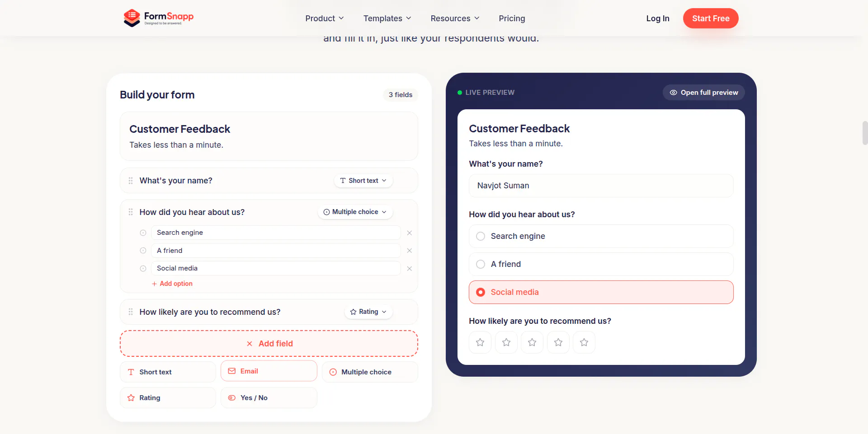Rate four stars in preview
The image size is (868, 434).
[x=558, y=342]
